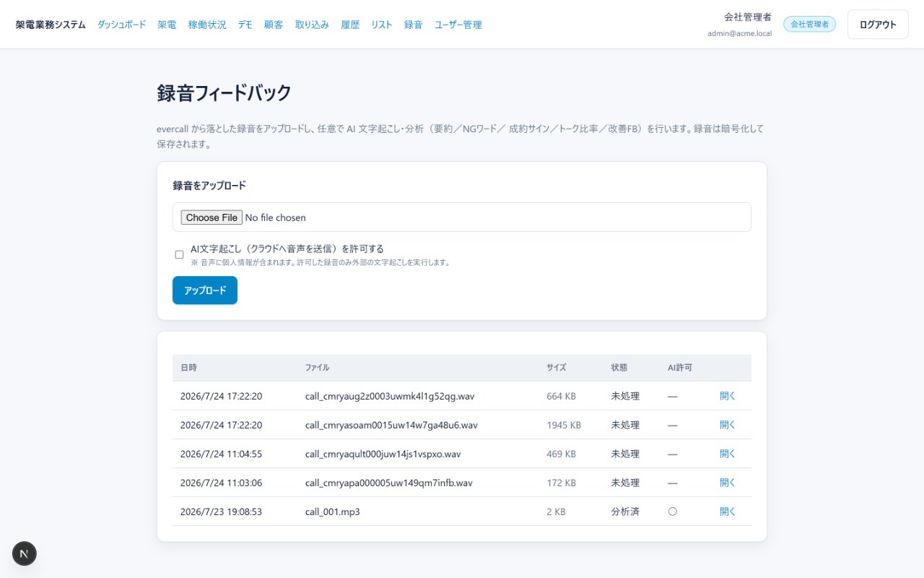Click 開く for call_001.mp3
Screen dimensions: 924x578
click(728, 512)
